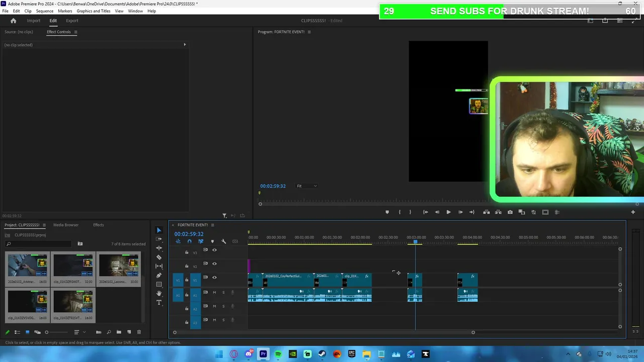Open the program monitor button editor plus
Image resolution: width=644 pixels, height=362 pixels.
coord(633,212)
